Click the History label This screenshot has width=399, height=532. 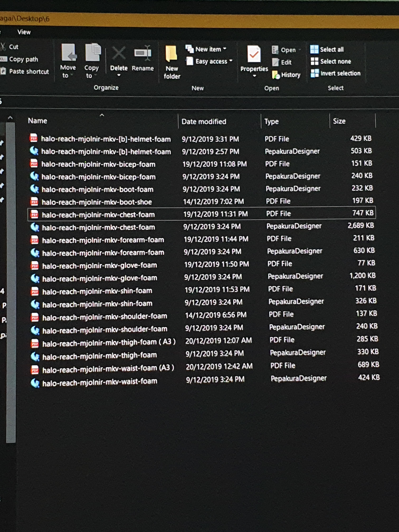(x=291, y=75)
